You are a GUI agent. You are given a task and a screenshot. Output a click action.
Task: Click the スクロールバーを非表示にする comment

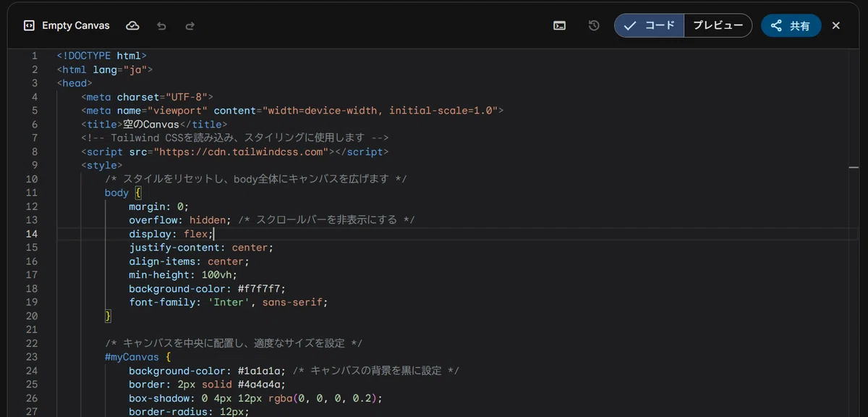(325, 220)
